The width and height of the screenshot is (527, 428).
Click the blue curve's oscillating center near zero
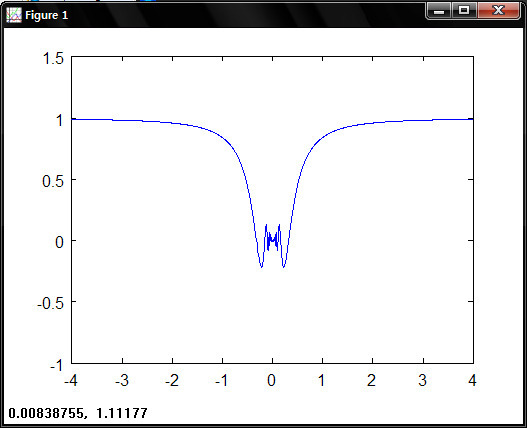click(x=273, y=239)
